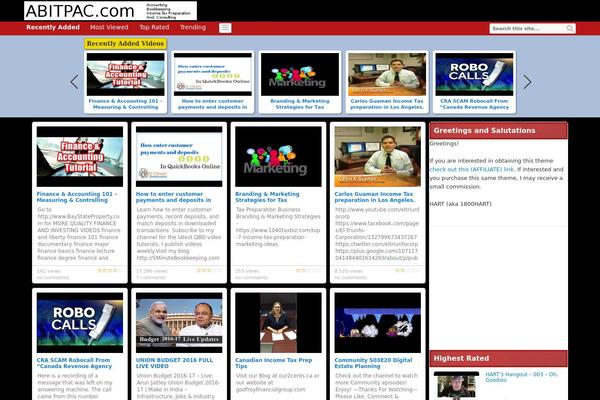Switch to the Most Viewed tab
The height and width of the screenshot is (400, 600).
109,28
